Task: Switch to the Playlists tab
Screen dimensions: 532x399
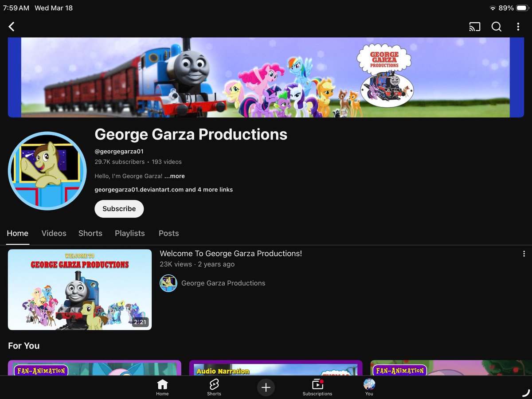Action: click(x=130, y=233)
